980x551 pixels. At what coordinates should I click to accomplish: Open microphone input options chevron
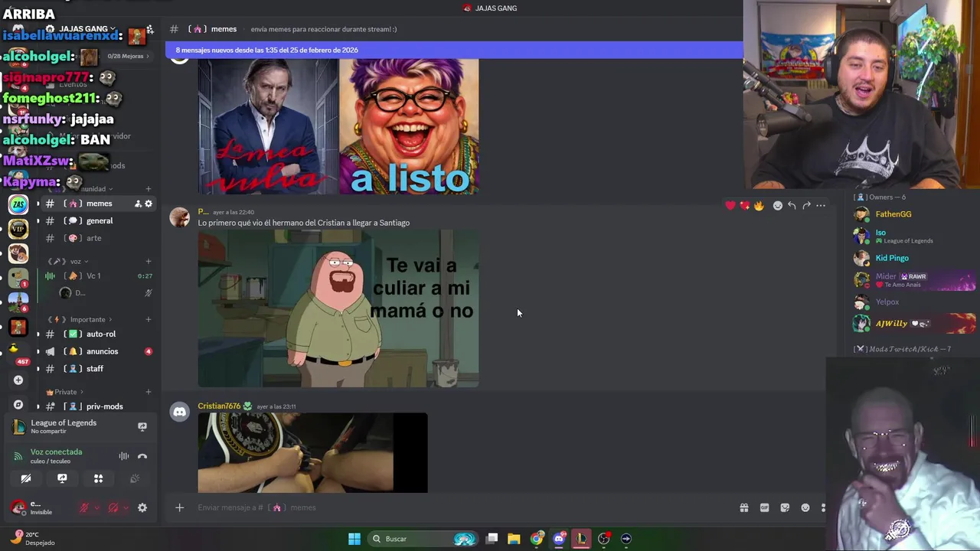(x=96, y=507)
